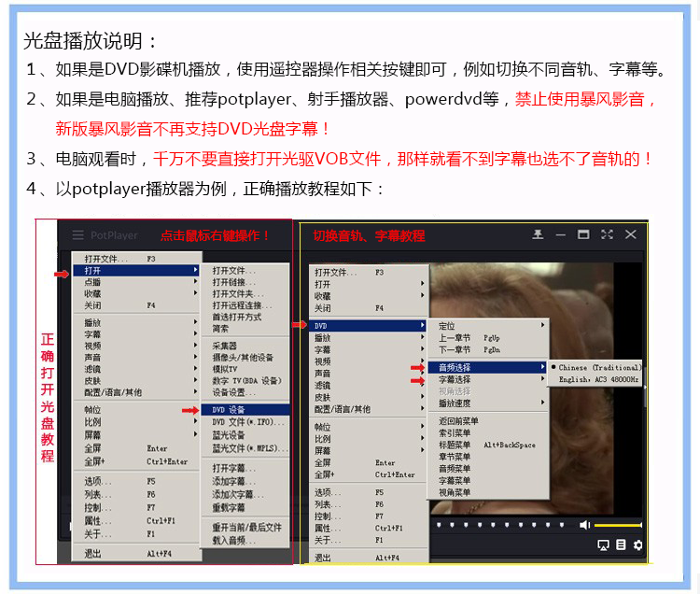Click 添加次字幕... entry
Image resolution: width=700 pixels, height=594 pixels.
[245, 494]
